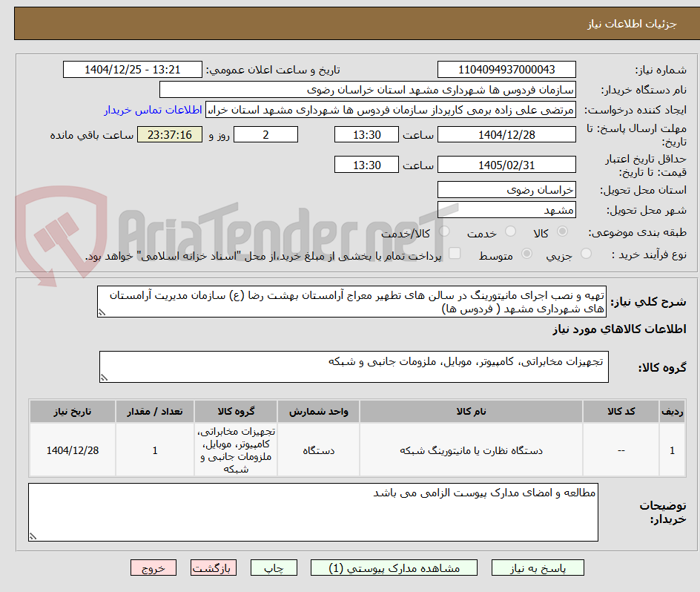Toggle the اسناد خزانه اسلامی payment checkbox
700x592 pixels.
455,253
